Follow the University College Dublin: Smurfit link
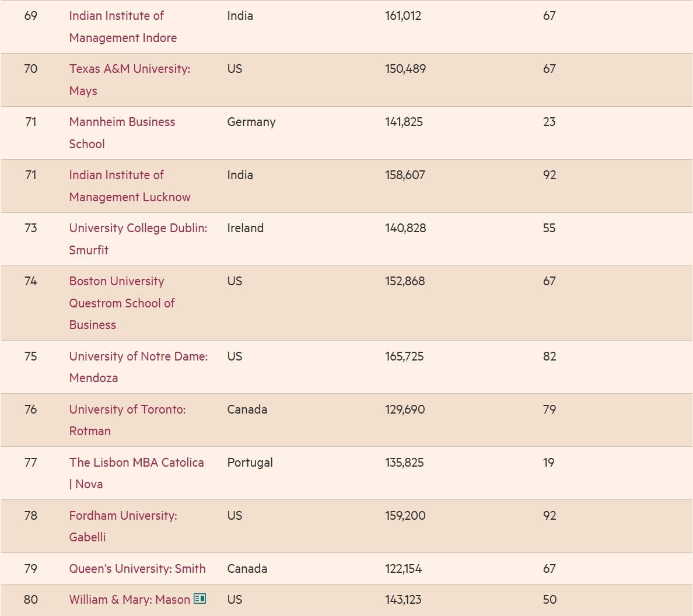Screen dimensions: 693x616 [138, 239]
